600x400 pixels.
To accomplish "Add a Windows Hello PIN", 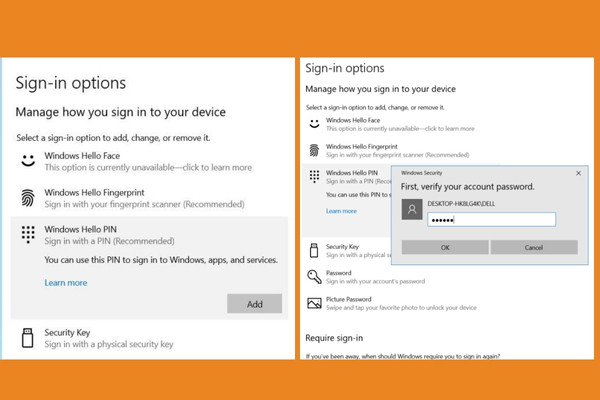I will pyautogui.click(x=254, y=304).
